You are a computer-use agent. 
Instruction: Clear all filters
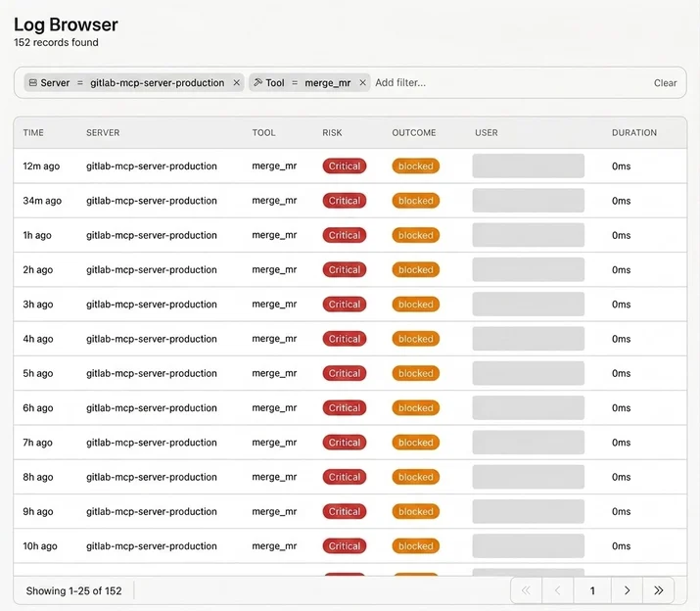coord(665,83)
